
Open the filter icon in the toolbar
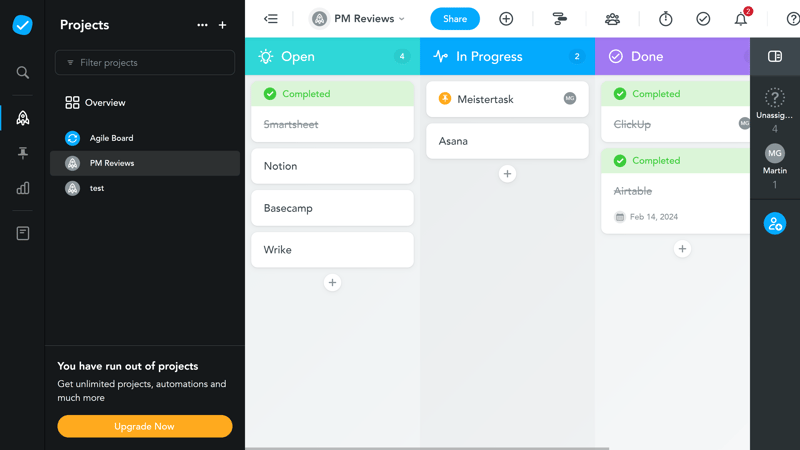point(559,19)
